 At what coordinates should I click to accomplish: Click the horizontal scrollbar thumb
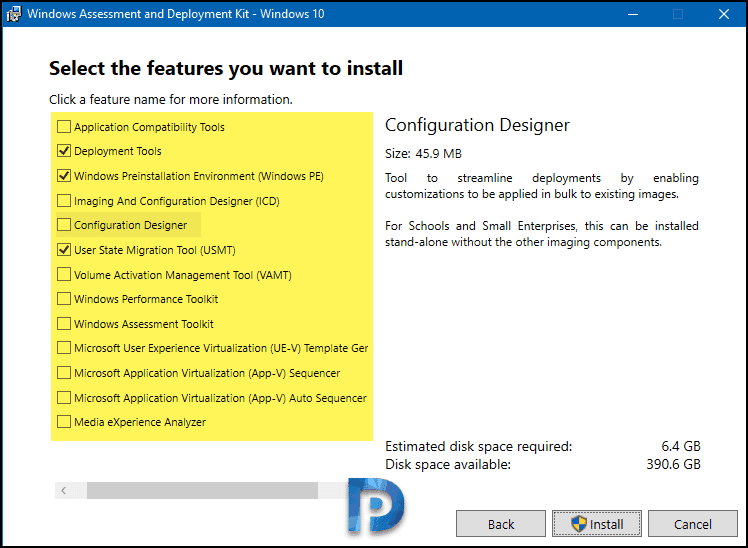[202, 490]
